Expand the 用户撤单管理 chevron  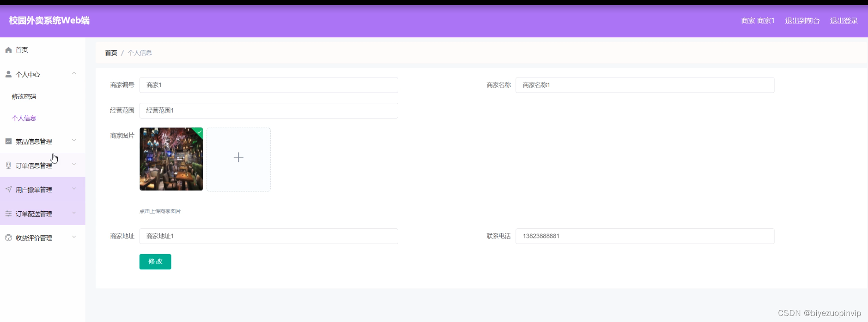74,189
